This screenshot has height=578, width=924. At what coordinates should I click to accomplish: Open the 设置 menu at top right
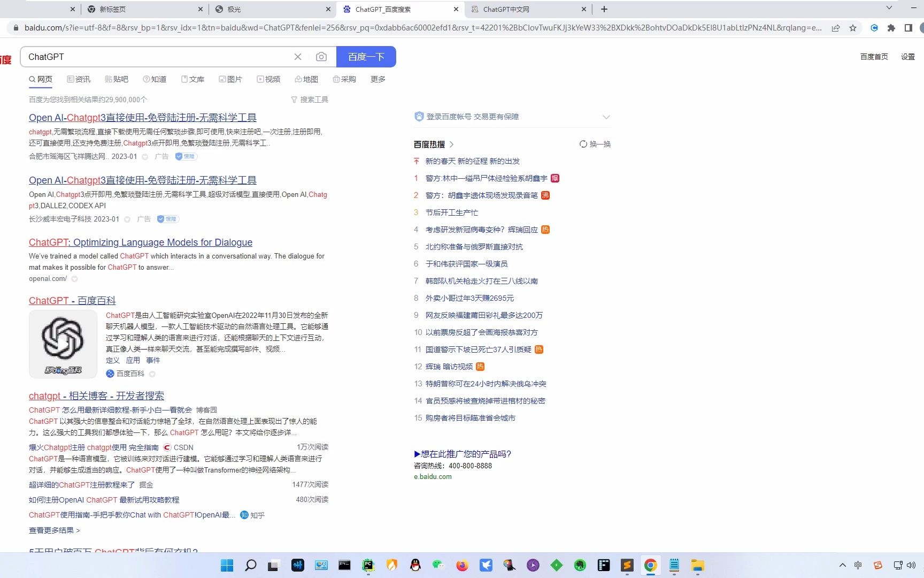(x=908, y=57)
